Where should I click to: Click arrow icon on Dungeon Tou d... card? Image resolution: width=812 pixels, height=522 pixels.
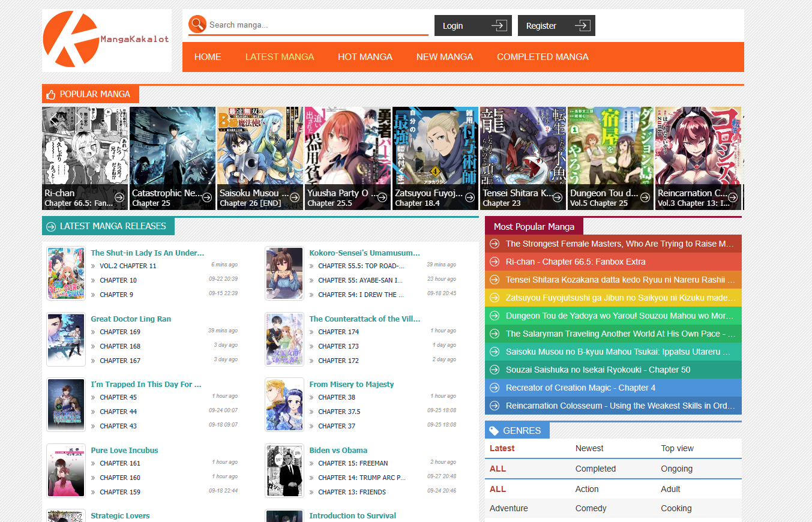(645, 197)
